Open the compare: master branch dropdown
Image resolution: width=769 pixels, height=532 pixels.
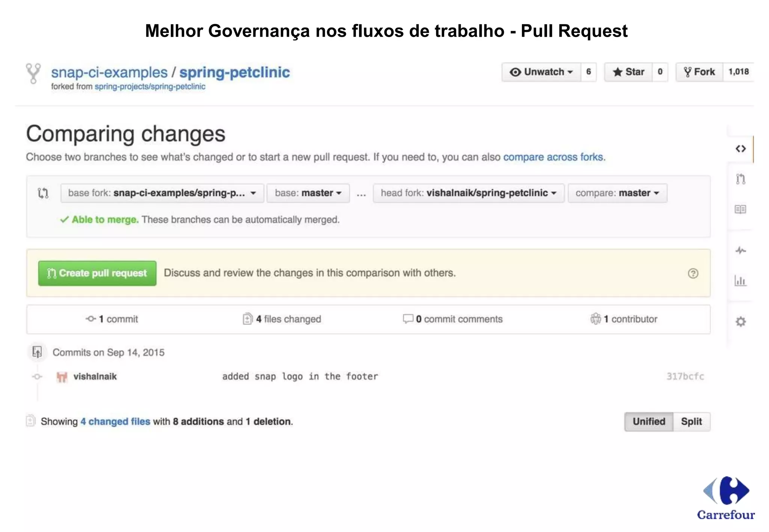coord(618,193)
